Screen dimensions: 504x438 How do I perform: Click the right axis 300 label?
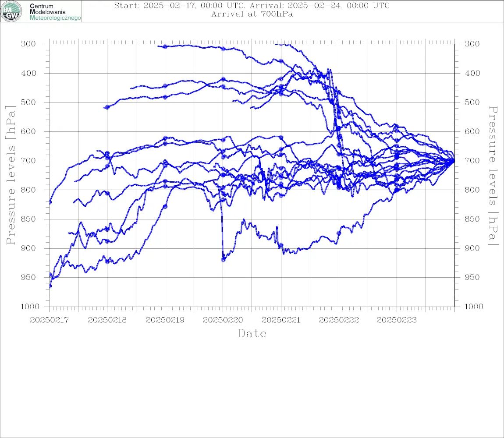[472, 44]
